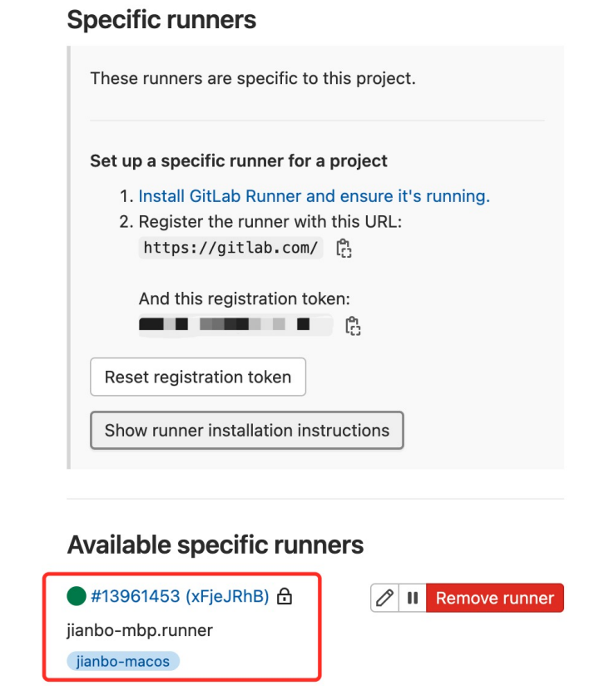Open runner #13961453 (xFjeJRhB) details
Image resolution: width=609 pixels, height=700 pixels.
180,597
